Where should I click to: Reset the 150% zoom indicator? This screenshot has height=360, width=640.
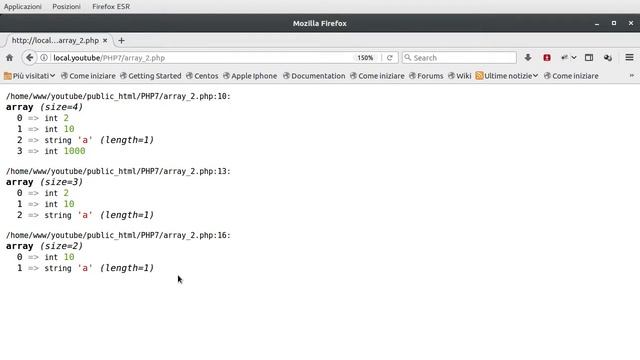[x=365, y=58]
